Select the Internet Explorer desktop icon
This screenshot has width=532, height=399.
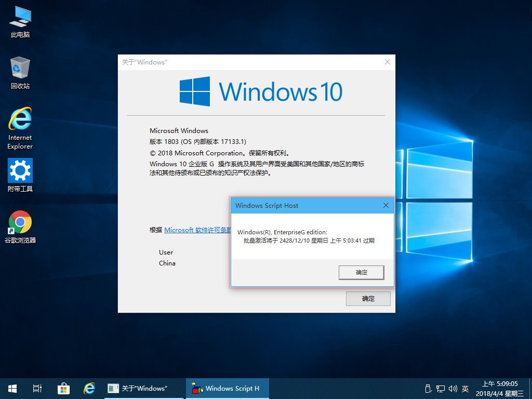tap(20, 128)
